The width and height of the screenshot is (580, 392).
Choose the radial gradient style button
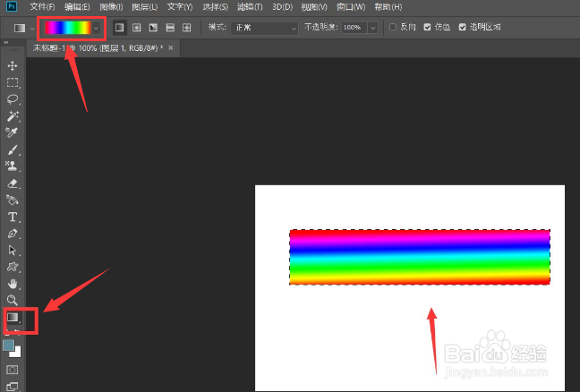click(x=136, y=28)
